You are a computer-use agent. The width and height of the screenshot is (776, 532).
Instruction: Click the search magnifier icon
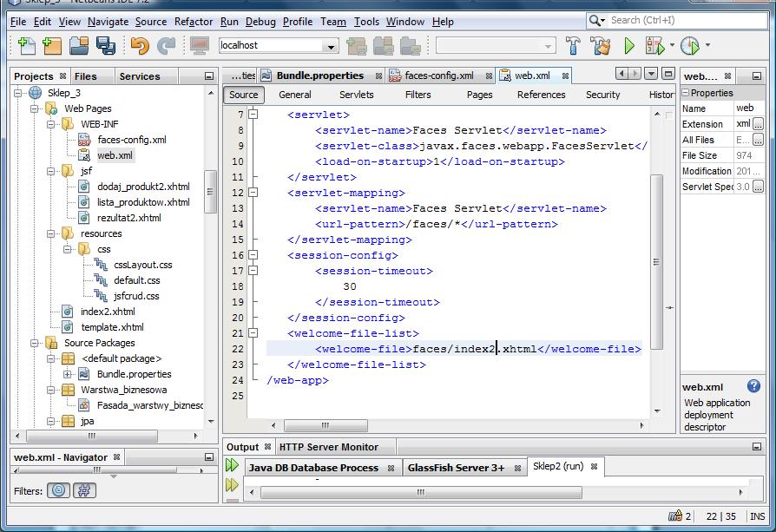595,20
